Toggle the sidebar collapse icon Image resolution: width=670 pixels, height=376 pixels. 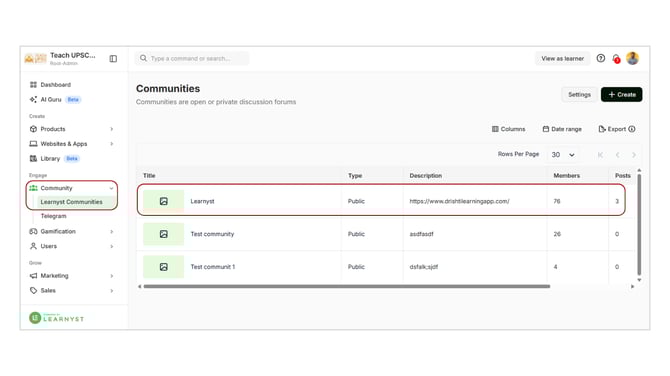[113, 59]
